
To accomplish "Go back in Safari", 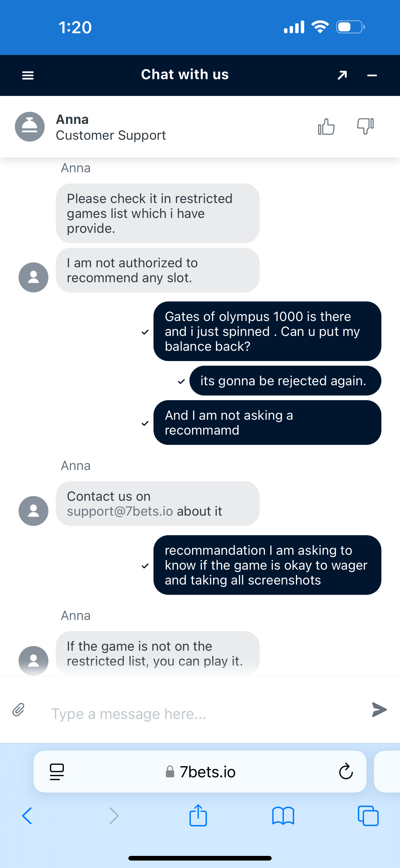I will (x=27, y=816).
